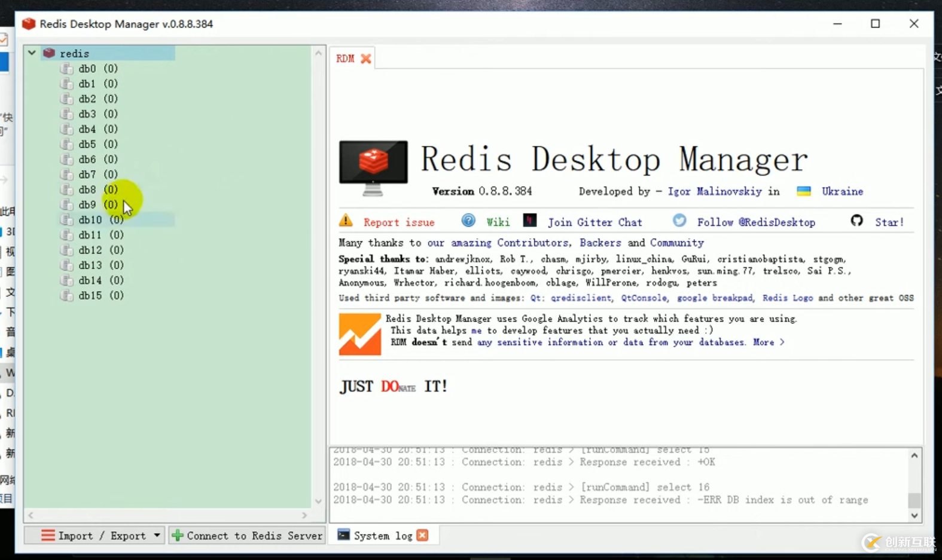
Task: Click the Import / Export button
Action: click(96, 535)
